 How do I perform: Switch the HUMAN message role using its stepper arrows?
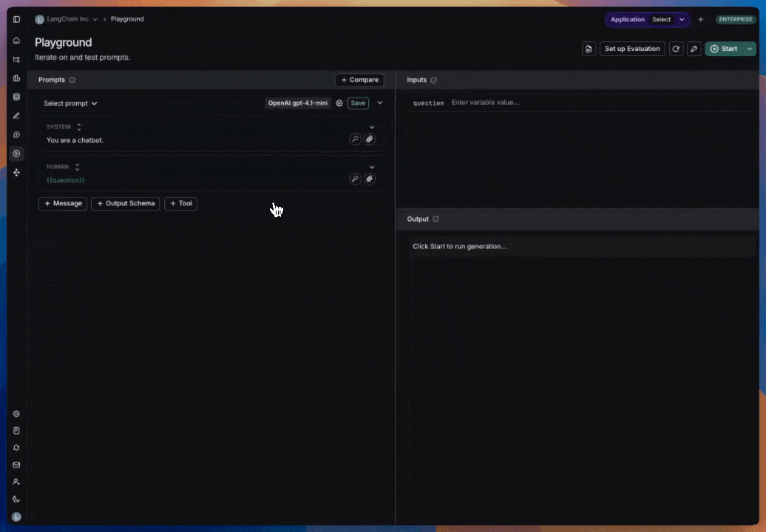click(x=76, y=166)
